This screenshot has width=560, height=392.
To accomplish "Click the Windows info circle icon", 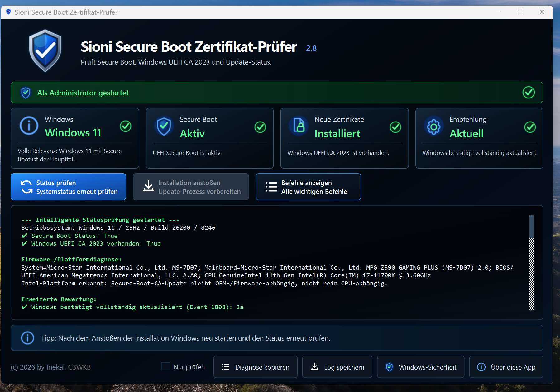I will click(x=29, y=126).
